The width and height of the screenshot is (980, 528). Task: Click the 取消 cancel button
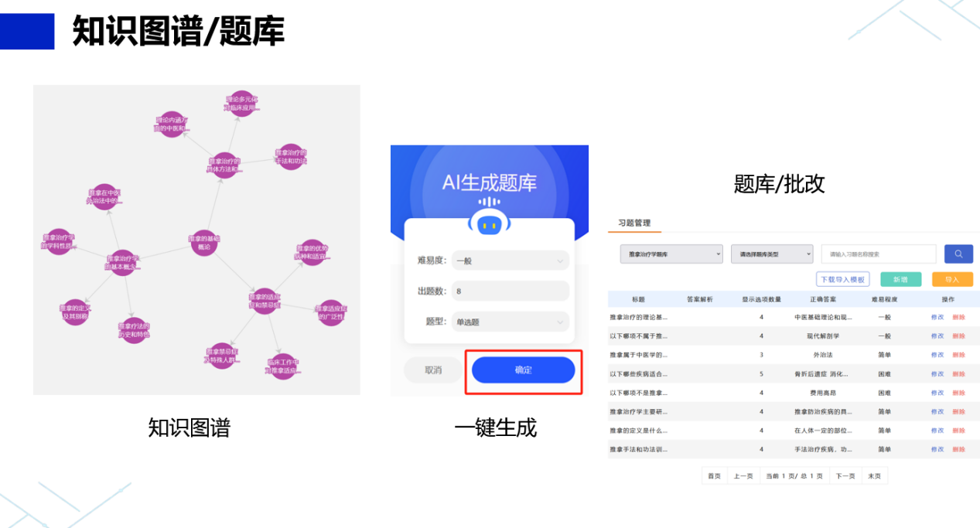(433, 370)
